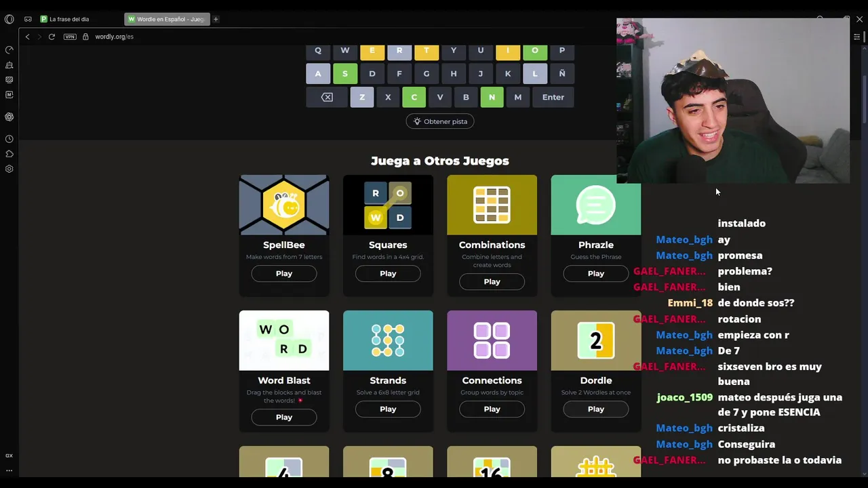Open the Phrazle speech bubble thumbnail
Image resolution: width=868 pixels, height=488 pixels.
(596, 205)
